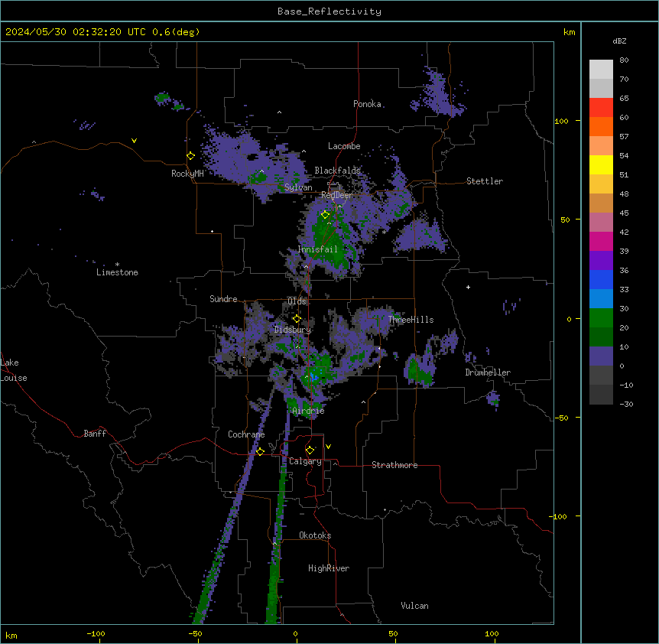Image resolution: width=659 pixels, height=644 pixels.
Task: Click the Cochrane label
Action: click(x=246, y=434)
